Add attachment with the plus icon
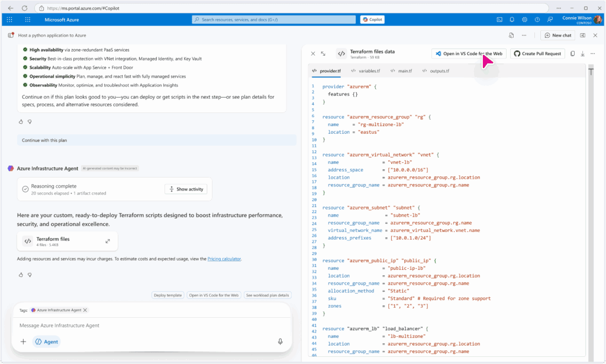The height and width of the screenshot is (364, 606). pyautogui.click(x=23, y=342)
